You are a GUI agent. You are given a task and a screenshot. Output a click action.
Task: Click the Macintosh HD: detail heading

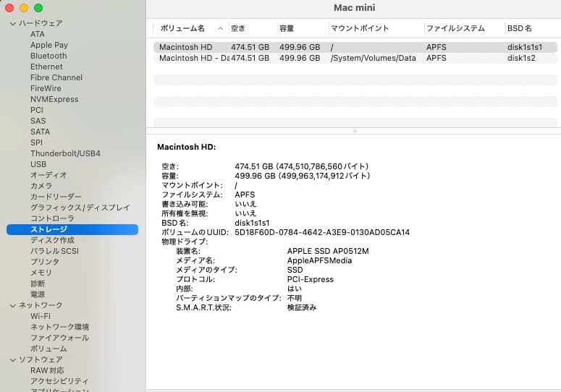(187, 147)
